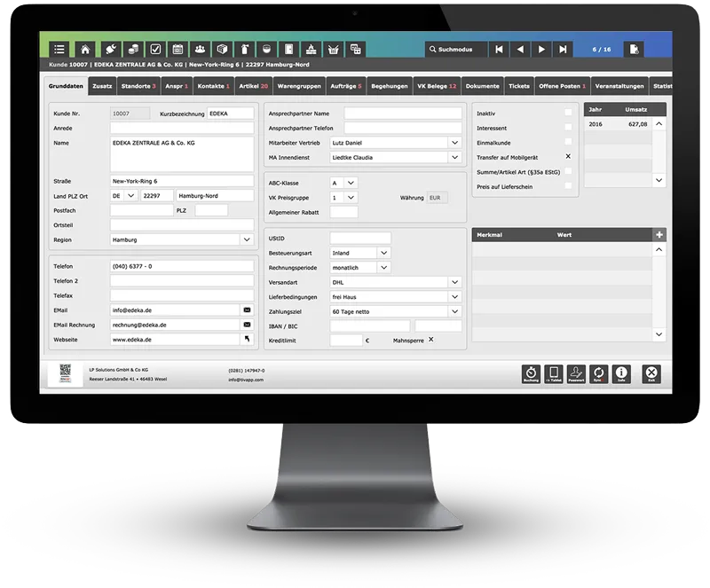Open the package box articles icon

[x=222, y=49]
